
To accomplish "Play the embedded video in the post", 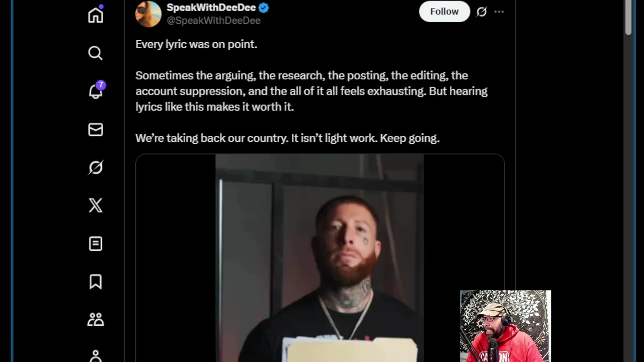I will click(x=319, y=258).
